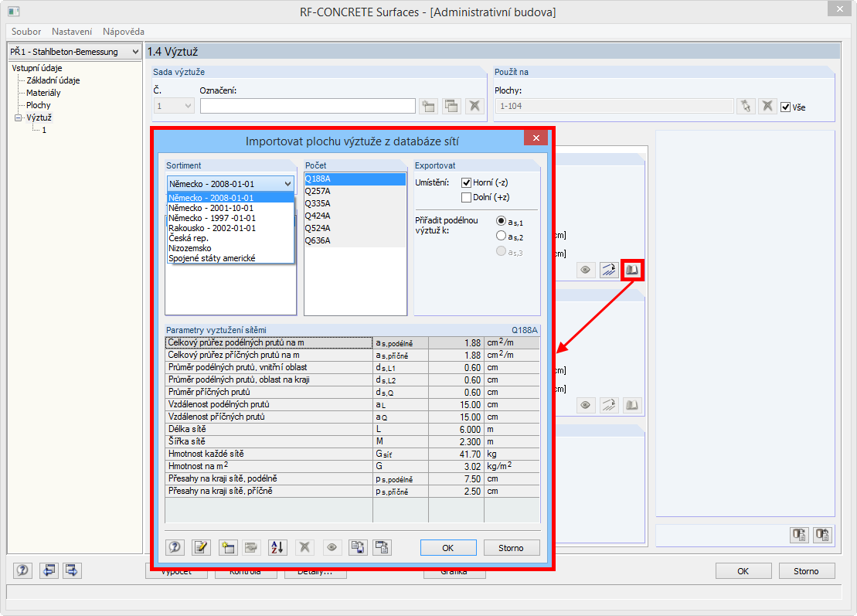
Task: Open help icon in import dialog toolbar
Action: pos(175,547)
